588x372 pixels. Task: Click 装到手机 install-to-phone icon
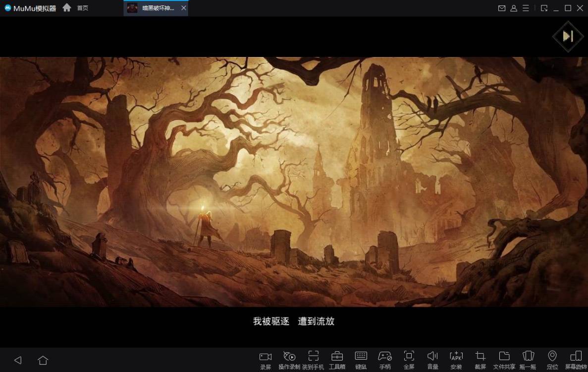click(313, 361)
